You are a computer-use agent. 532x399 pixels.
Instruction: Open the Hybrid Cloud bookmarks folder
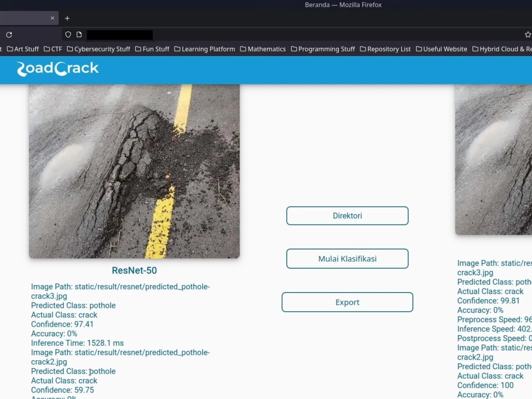point(502,49)
